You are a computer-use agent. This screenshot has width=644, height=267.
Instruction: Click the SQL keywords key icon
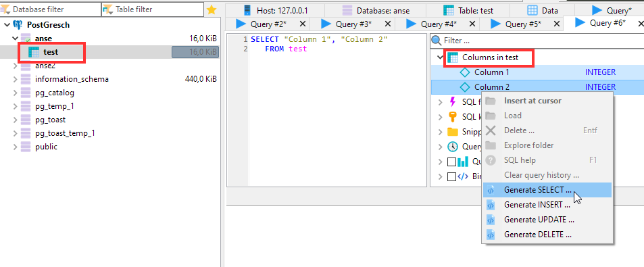[453, 117]
